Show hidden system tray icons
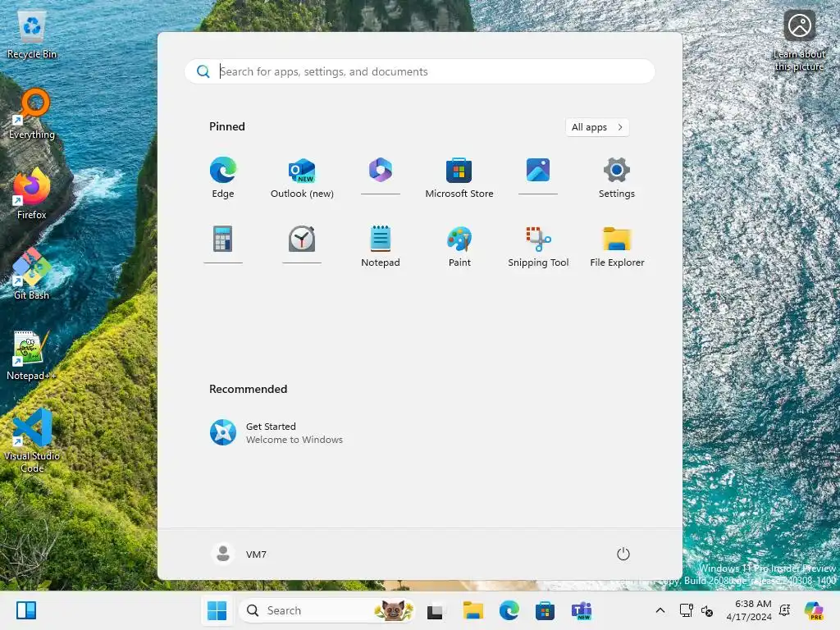The width and height of the screenshot is (840, 630). [x=660, y=610]
